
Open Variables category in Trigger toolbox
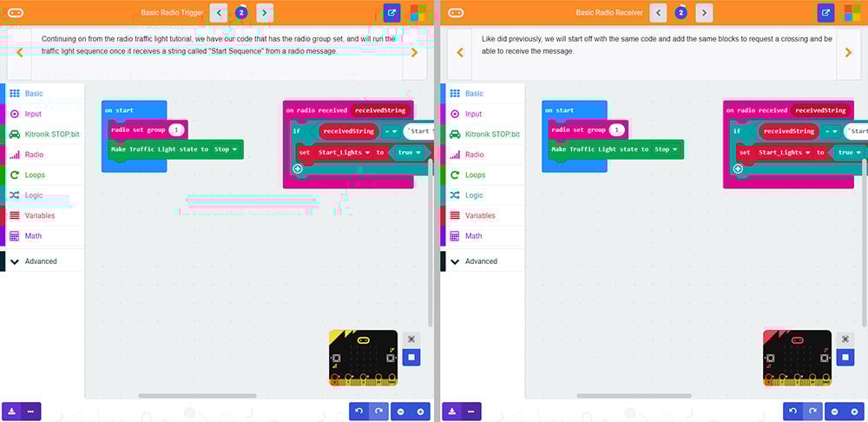43,215
